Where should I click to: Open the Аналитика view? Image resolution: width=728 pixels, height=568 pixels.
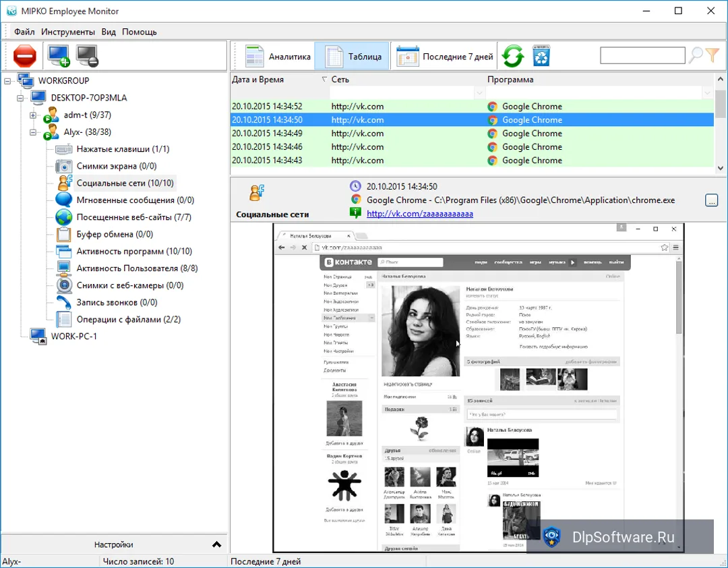278,56
